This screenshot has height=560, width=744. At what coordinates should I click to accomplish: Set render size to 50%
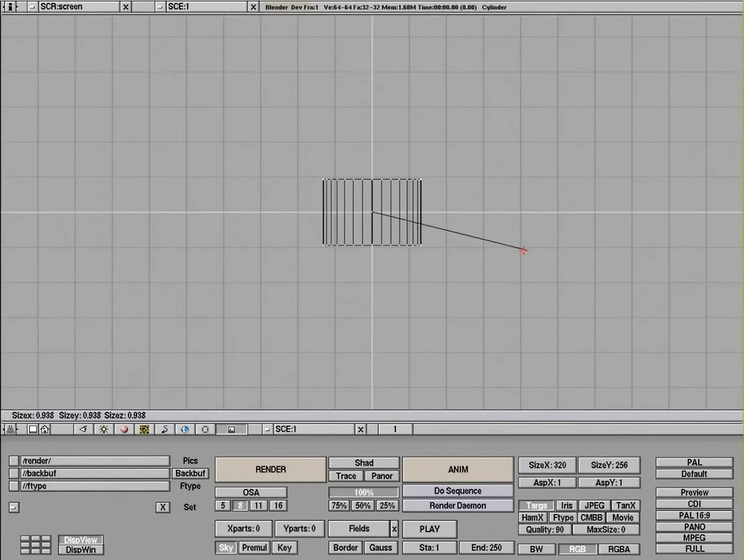(x=363, y=506)
